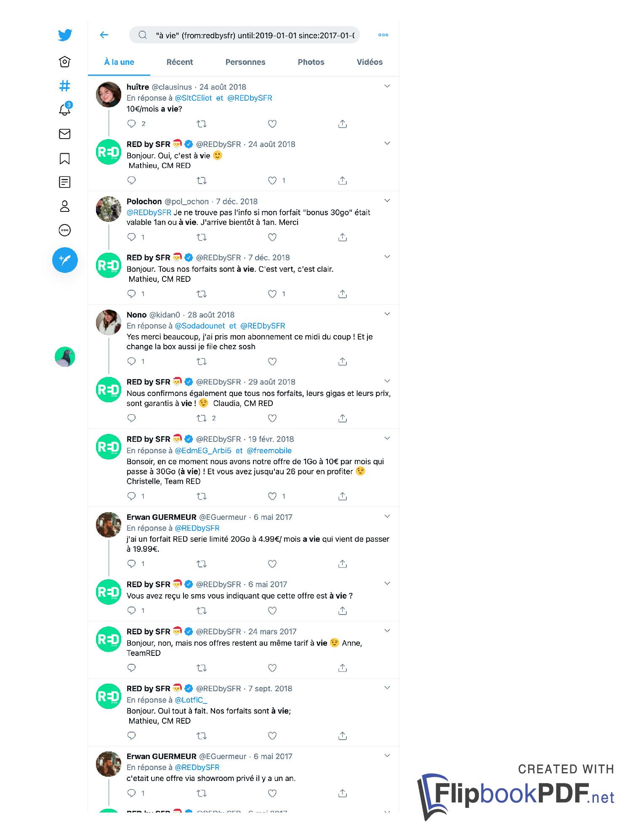
Task: Open Lists icon in sidebar
Action: 64,182
